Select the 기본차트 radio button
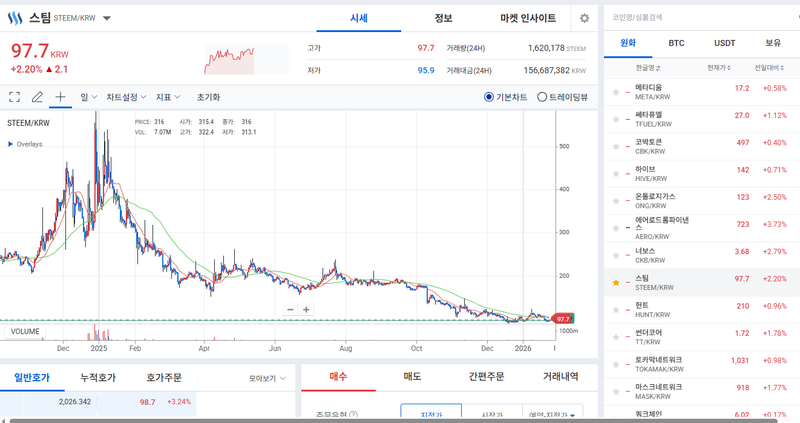Viewport: 800px width, 423px height. pos(488,97)
